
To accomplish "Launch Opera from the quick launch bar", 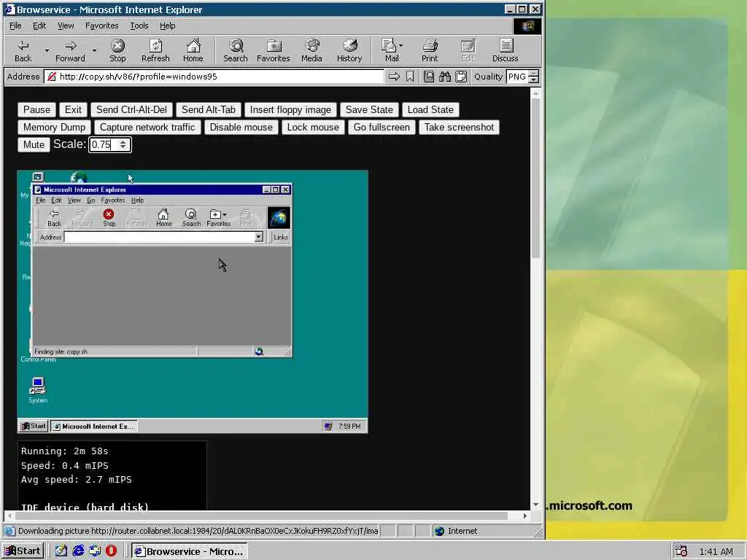I will tap(111, 551).
